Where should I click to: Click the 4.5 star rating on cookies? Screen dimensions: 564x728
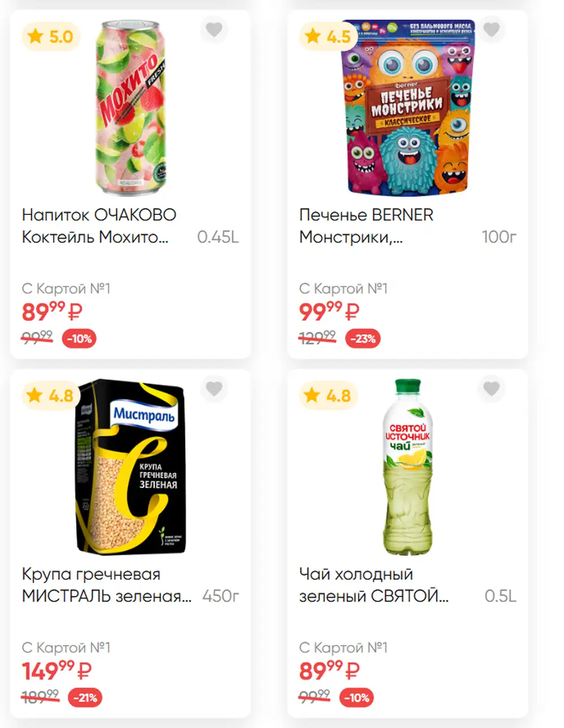point(328,37)
